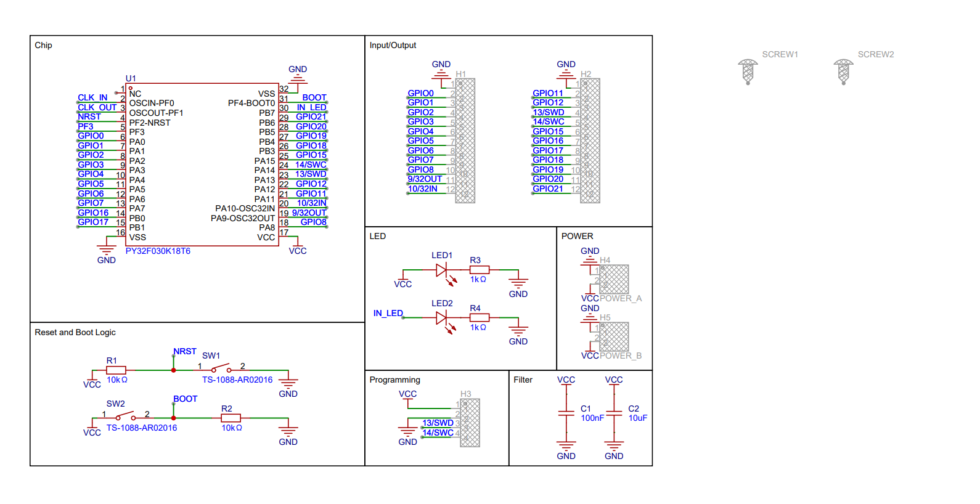Click the POWER section title
This screenshot has width=980, height=504.
point(577,236)
